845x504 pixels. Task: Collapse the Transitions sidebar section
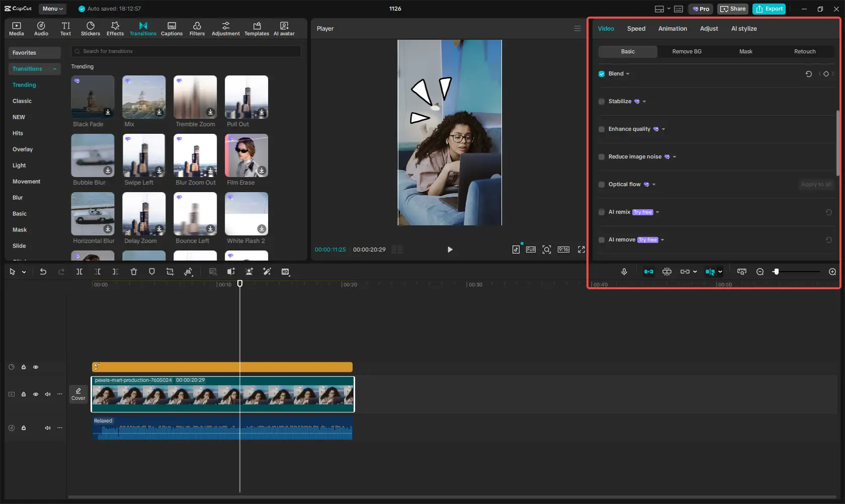pos(55,68)
